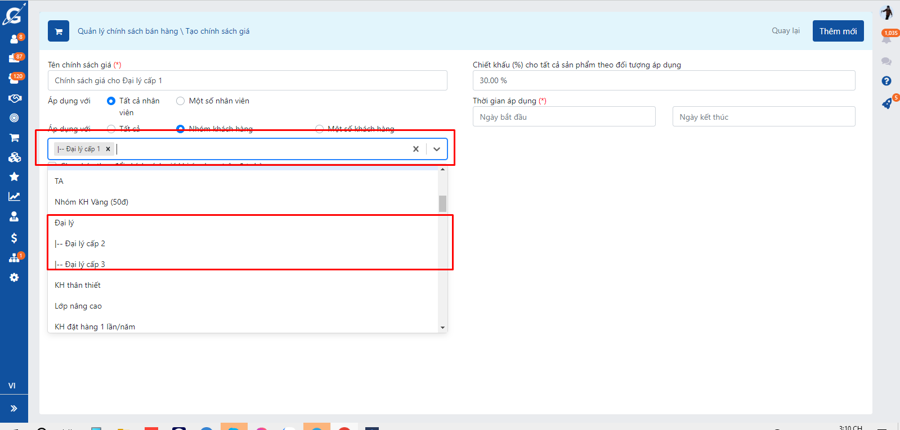900x430 pixels.
Task: Select the 'Tất cả nhân viên' radio button
Action: point(111,101)
